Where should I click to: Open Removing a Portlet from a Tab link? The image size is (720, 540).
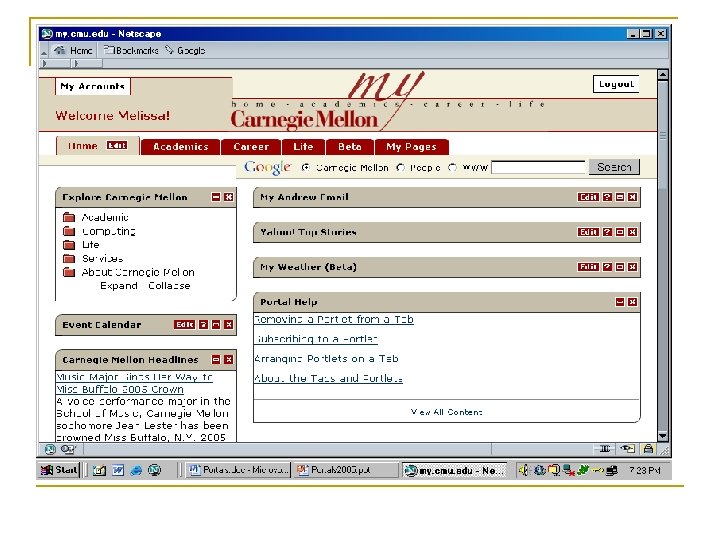tap(334, 319)
